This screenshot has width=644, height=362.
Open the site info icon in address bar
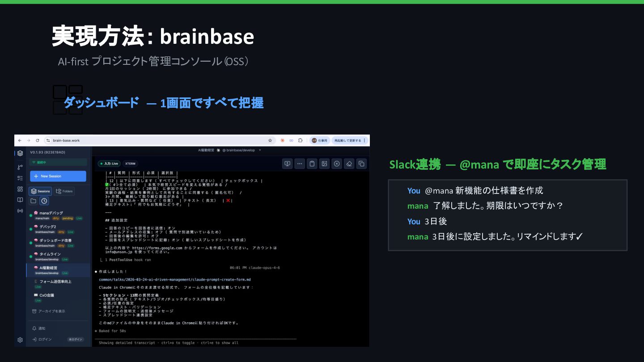[48, 140]
